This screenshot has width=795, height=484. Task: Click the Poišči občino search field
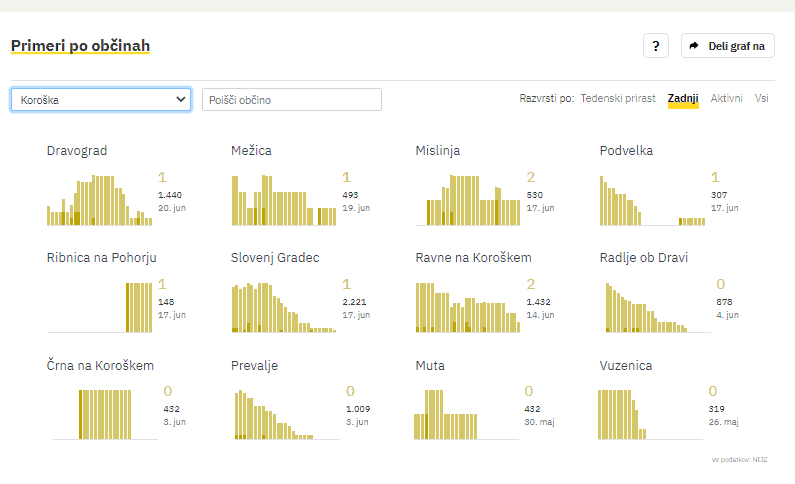coord(292,100)
